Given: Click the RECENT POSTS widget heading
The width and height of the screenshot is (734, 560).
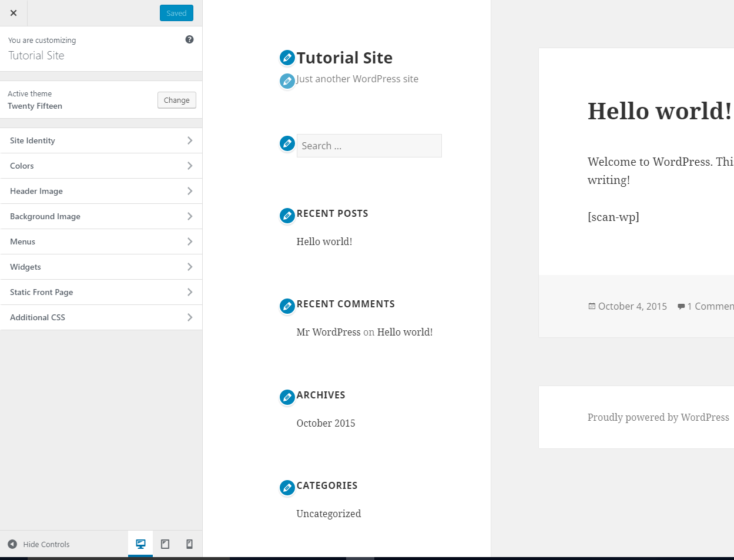Looking at the screenshot, I should point(333,213).
